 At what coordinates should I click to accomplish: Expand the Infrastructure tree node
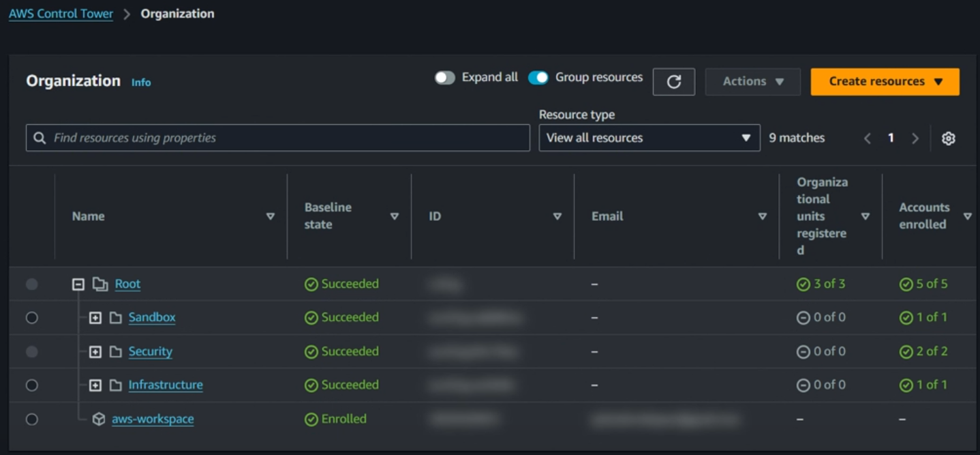[95, 385]
